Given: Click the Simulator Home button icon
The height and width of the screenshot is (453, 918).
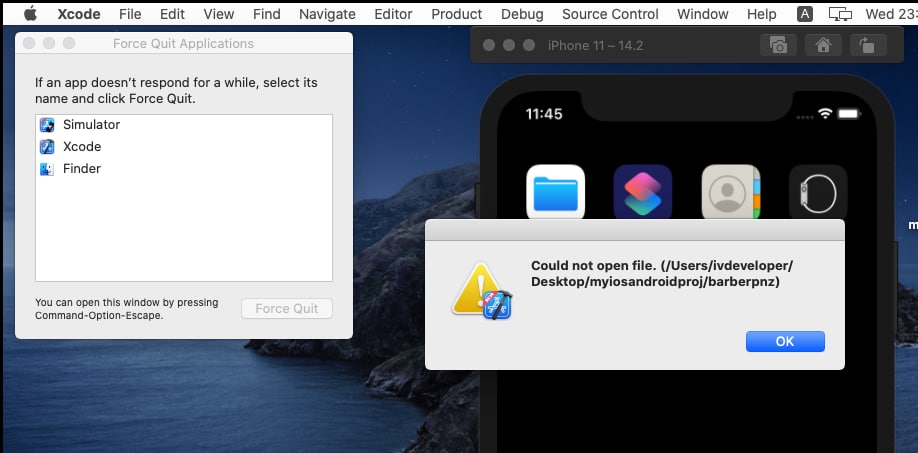Looking at the screenshot, I should click(x=823, y=45).
